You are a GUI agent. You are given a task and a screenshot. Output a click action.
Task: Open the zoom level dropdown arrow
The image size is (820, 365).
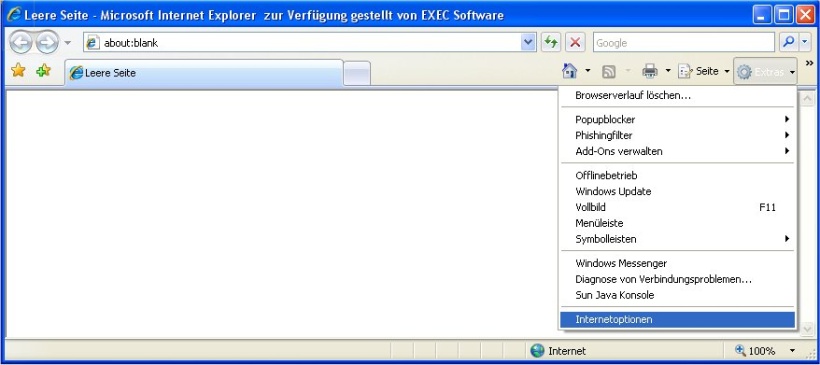(x=792, y=350)
